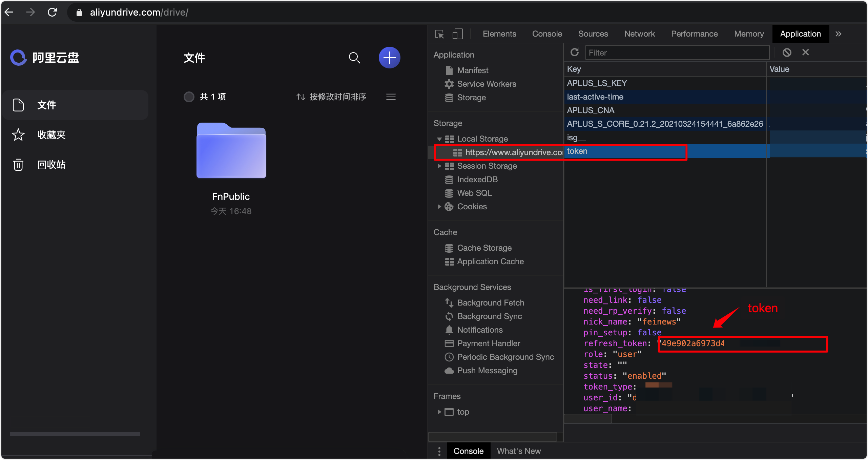Image resolution: width=868 pixels, height=460 pixels.
Task: Select the APLUS_S_CORE key row
Action: point(715,124)
